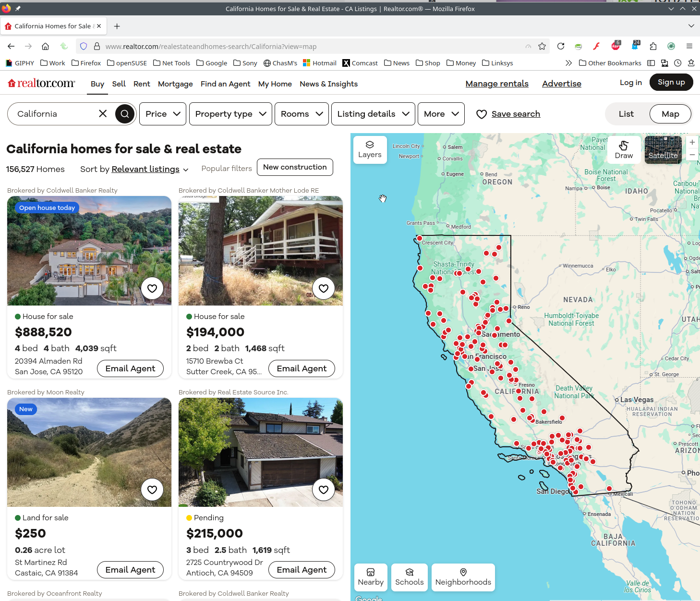Click the search magnifier button

(125, 114)
